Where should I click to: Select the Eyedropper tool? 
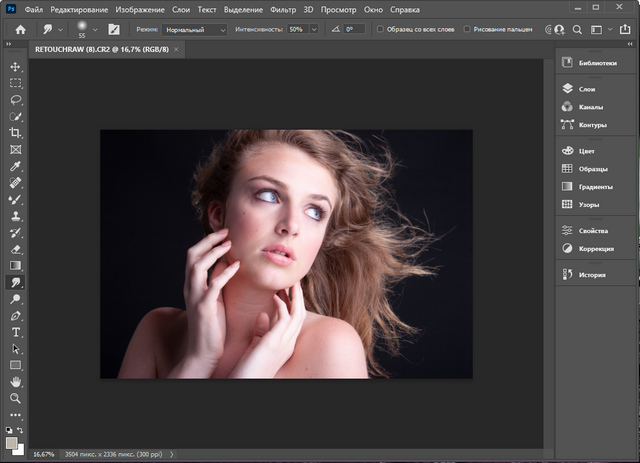tap(16, 166)
